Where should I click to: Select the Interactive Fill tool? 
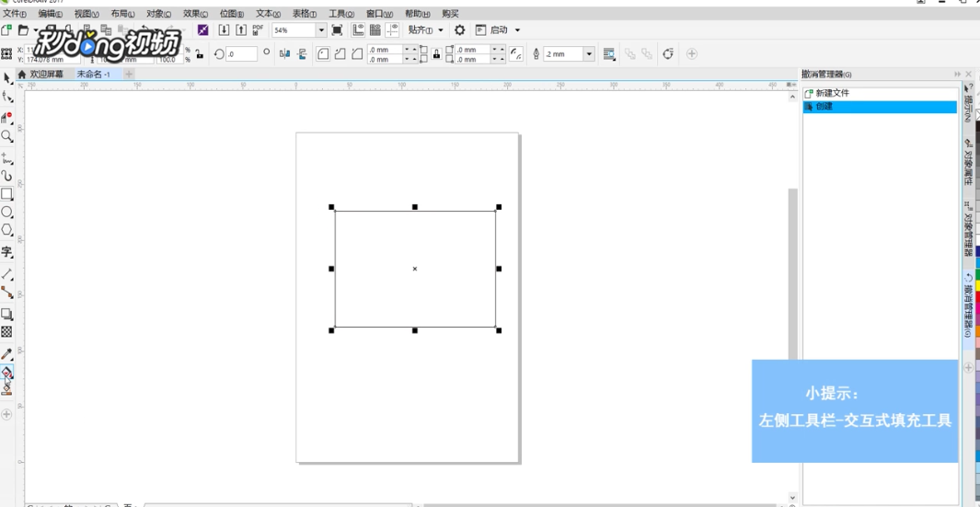tap(6, 372)
